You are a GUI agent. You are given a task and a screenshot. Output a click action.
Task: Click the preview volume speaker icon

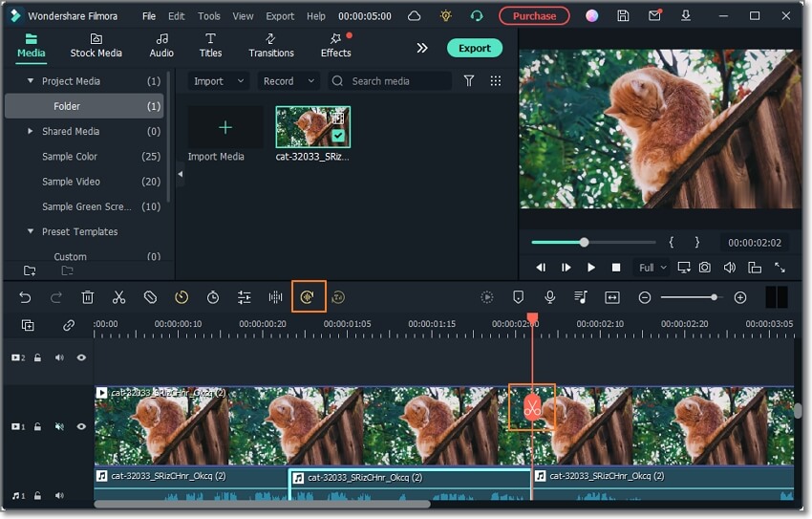[x=730, y=268]
